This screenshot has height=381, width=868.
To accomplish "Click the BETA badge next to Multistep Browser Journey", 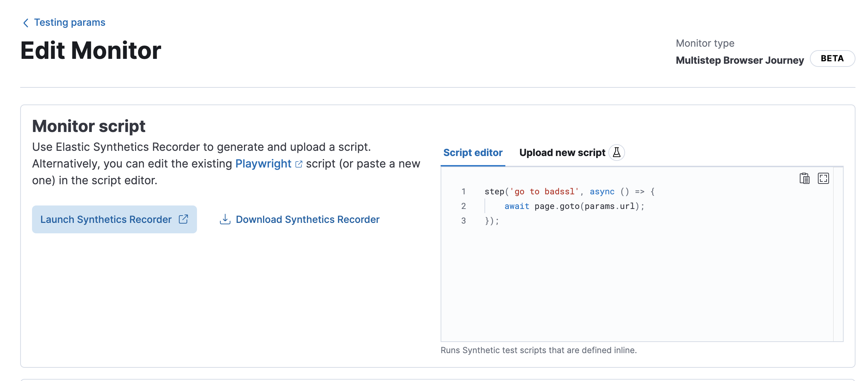I will click(833, 59).
